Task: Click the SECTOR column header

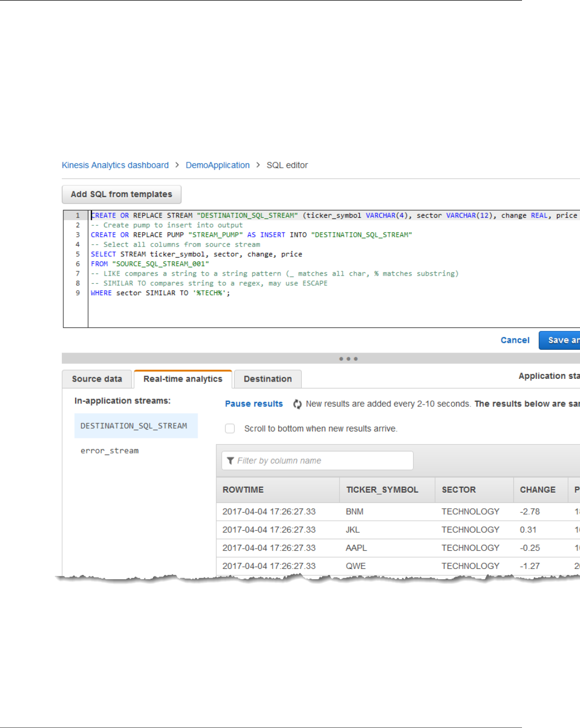Action: coord(459,490)
